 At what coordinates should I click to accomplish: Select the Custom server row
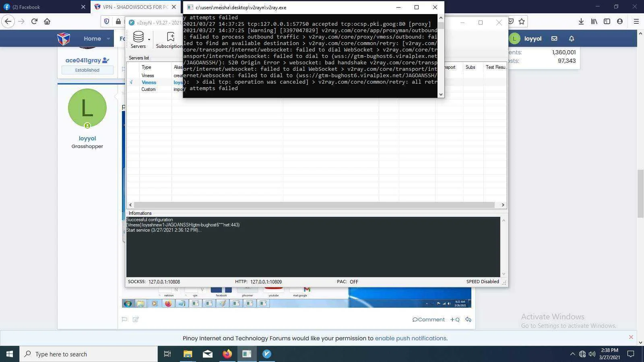tap(154, 89)
